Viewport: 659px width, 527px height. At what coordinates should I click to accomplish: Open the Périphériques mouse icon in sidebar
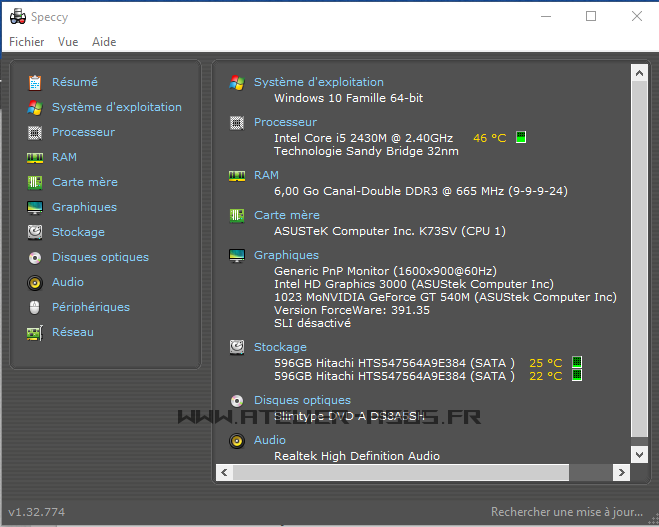35,307
